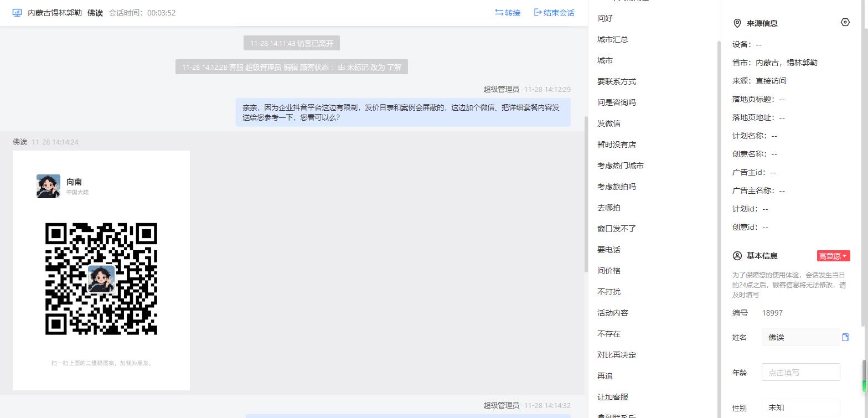
Task: Click the visitor name 佛诶 in the header
Action: pyautogui.click(x=95, y=12)
